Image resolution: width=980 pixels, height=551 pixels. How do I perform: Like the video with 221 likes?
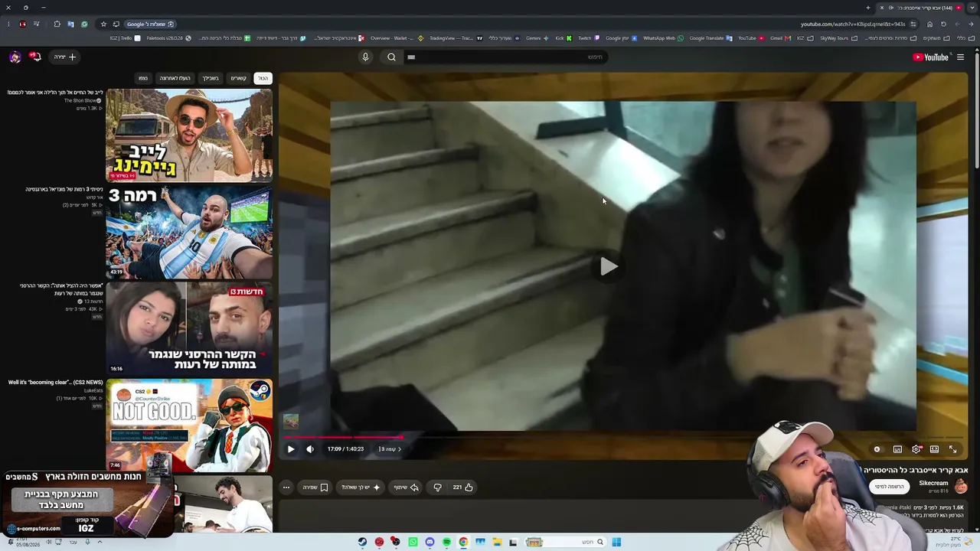click(462, 487)
